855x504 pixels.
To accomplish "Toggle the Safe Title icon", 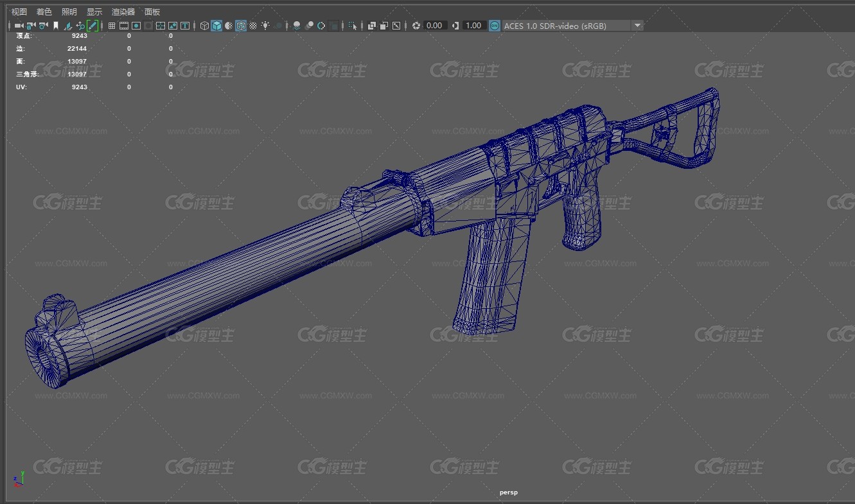I will (x=185, y=26).
